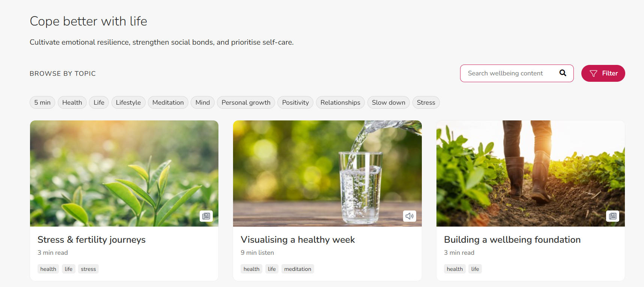Viewport: 644px width, 287px height.
Task: Click the Search wellbeing content field
Action: 517,73
